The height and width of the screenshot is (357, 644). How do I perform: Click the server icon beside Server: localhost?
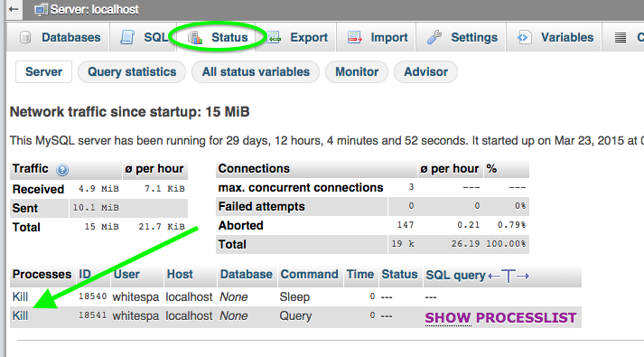[41, 9]
